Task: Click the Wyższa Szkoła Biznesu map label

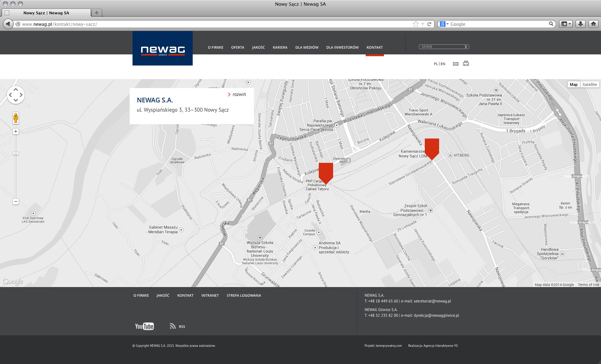Action: click(x=260, y=249)
